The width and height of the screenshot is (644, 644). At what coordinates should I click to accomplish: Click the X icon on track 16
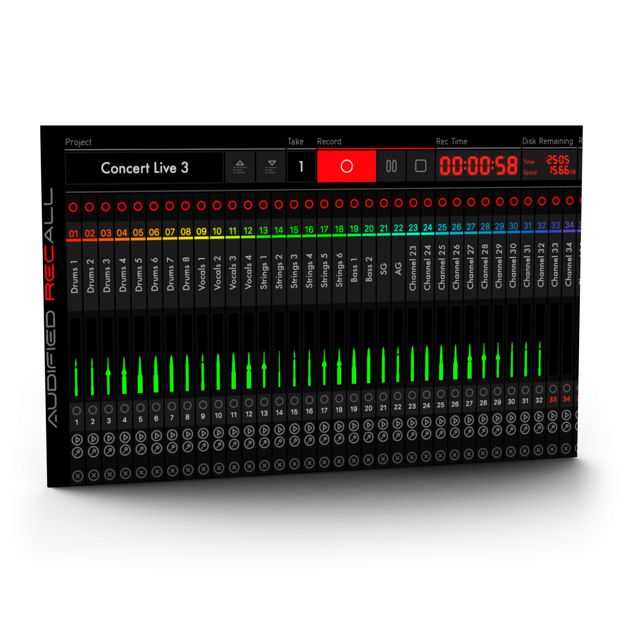coord(309,463)
